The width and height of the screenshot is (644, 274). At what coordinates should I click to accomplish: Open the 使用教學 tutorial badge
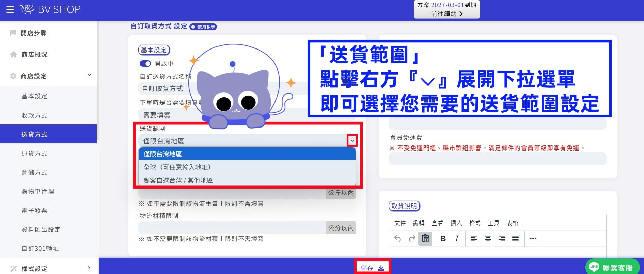(x=203, y=27)
